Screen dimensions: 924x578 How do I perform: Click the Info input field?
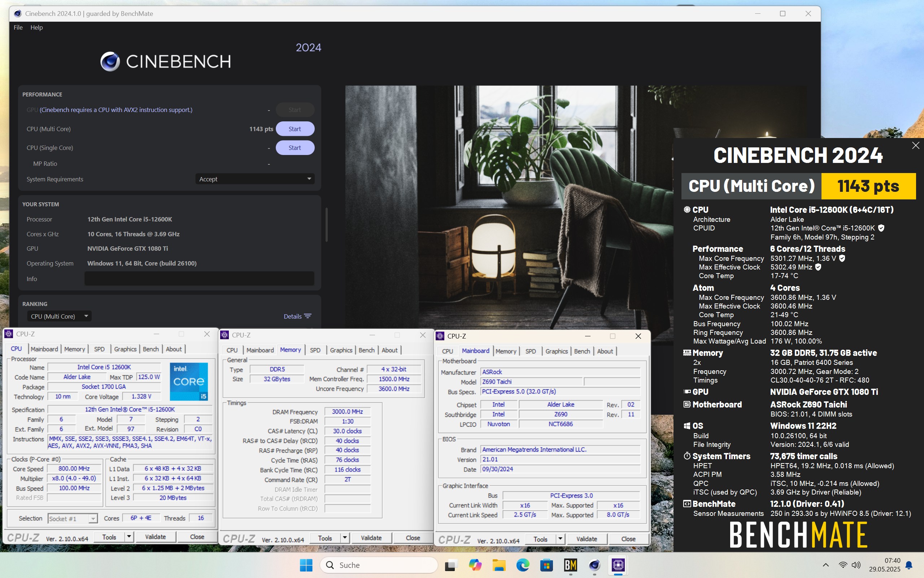199,278
